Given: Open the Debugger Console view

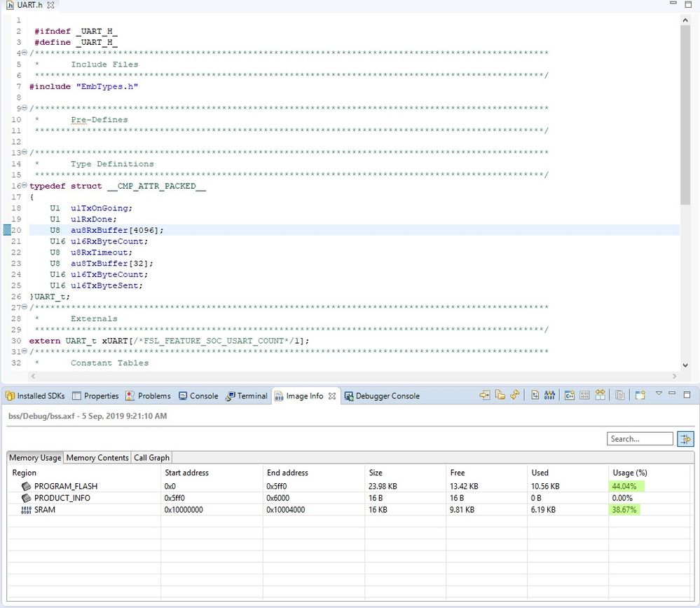Looking at the screenshot, I should click(387, 396).
